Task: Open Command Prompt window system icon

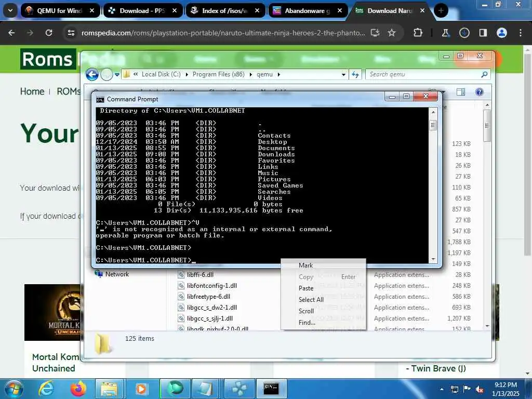Action: pyautogui.click(x=100, y=99)
